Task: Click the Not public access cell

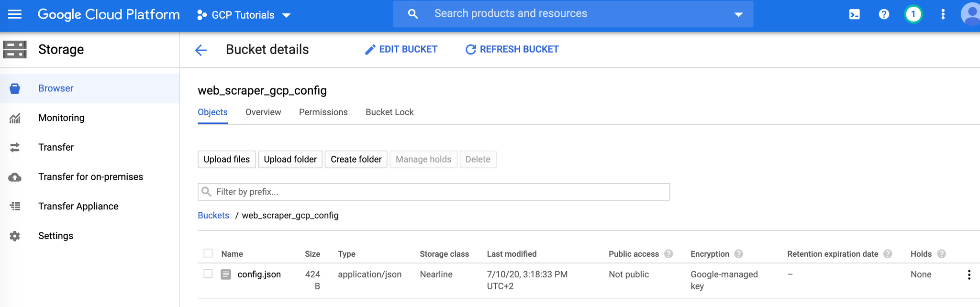Action: point(629,274)
